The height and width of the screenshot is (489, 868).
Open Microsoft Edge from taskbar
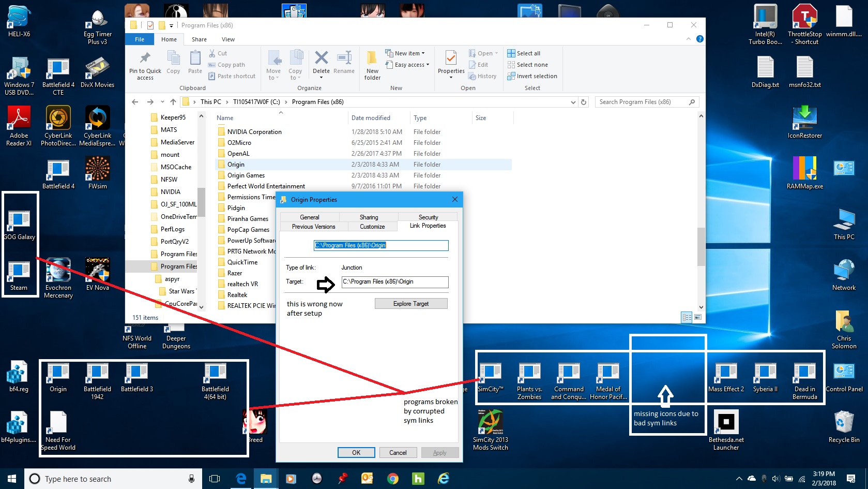[x=241, y=479]
